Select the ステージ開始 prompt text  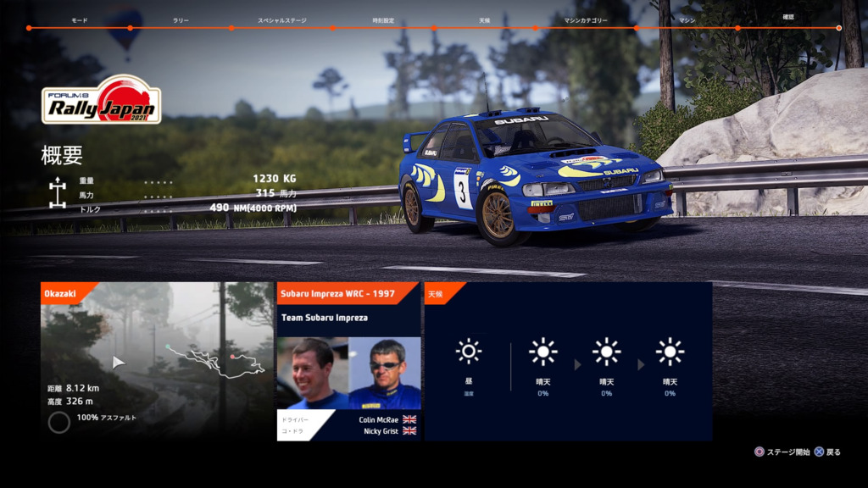pyautogui.click(x=788, y=452)
